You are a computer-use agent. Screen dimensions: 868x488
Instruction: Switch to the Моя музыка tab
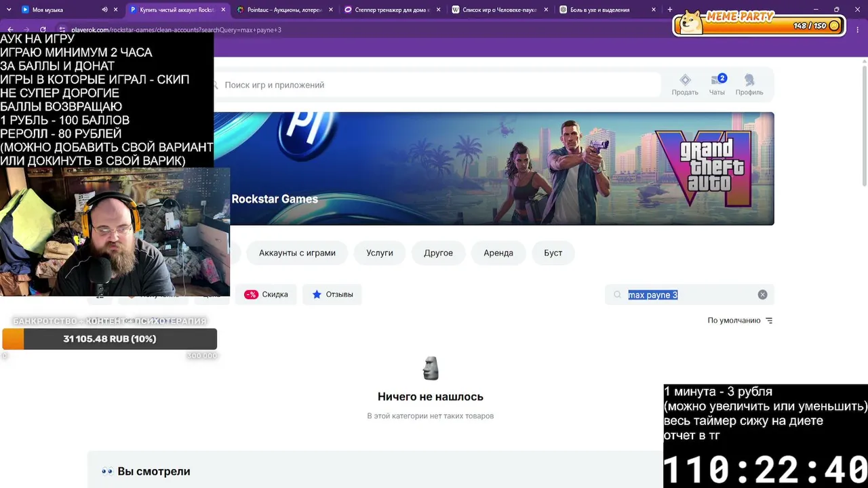click(69, 10)
